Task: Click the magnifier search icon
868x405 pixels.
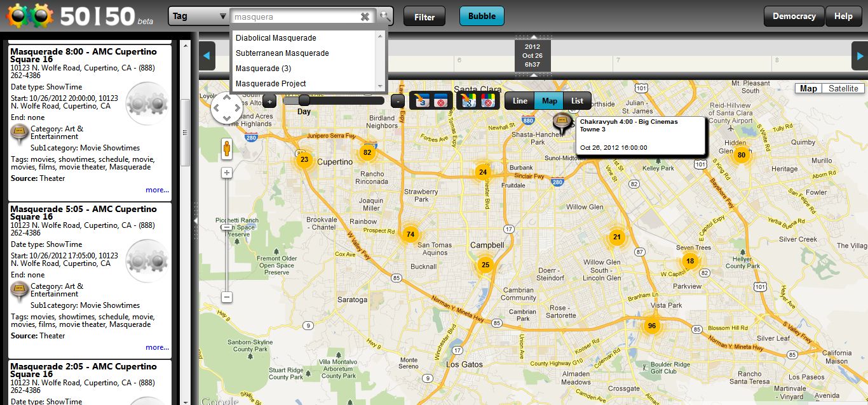Action: 385,17
